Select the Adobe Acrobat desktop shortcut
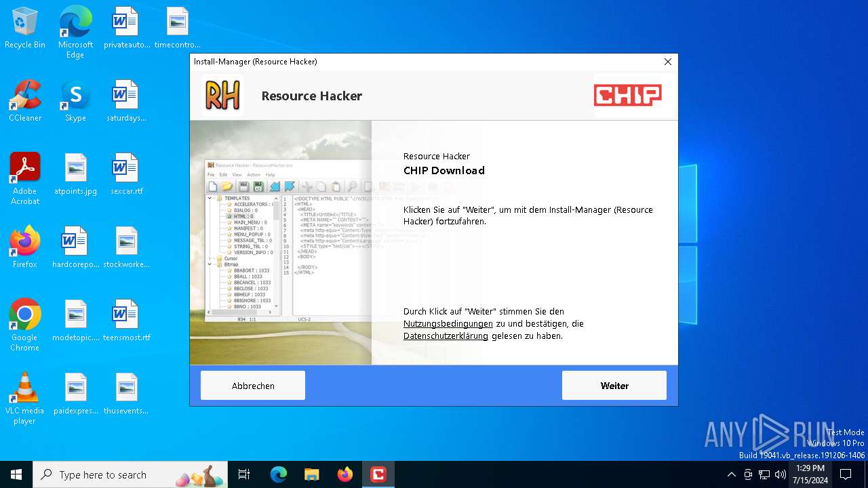The width and height of the screenshot is (868, 488). tap(25, 179)
